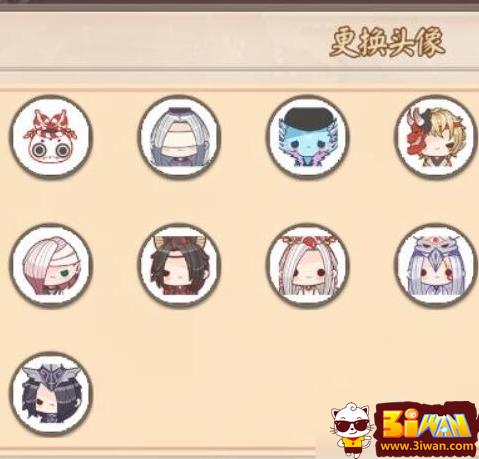Viewport: 479px width, 459px height.
Task: Click the cat mascot wearing sunglasses
Action: (x=352, y=428)
